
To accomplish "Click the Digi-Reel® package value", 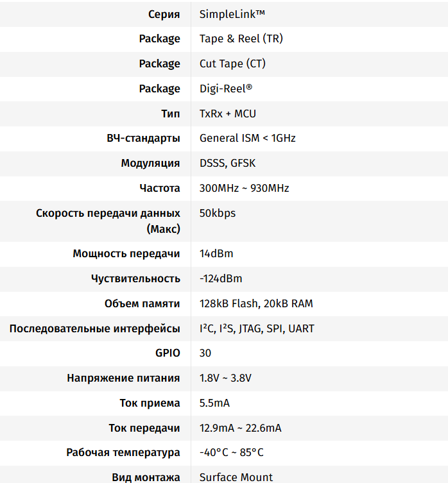I will coord(226,89).
